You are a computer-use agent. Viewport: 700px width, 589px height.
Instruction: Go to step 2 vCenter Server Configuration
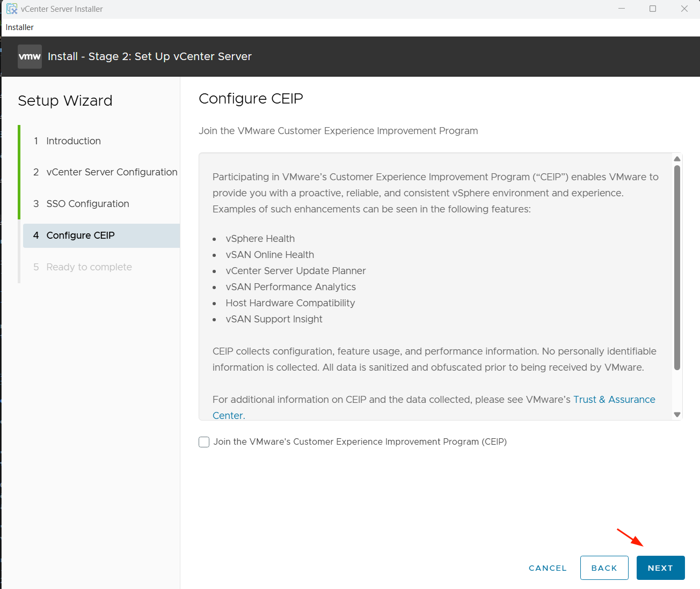click(105, 172)
